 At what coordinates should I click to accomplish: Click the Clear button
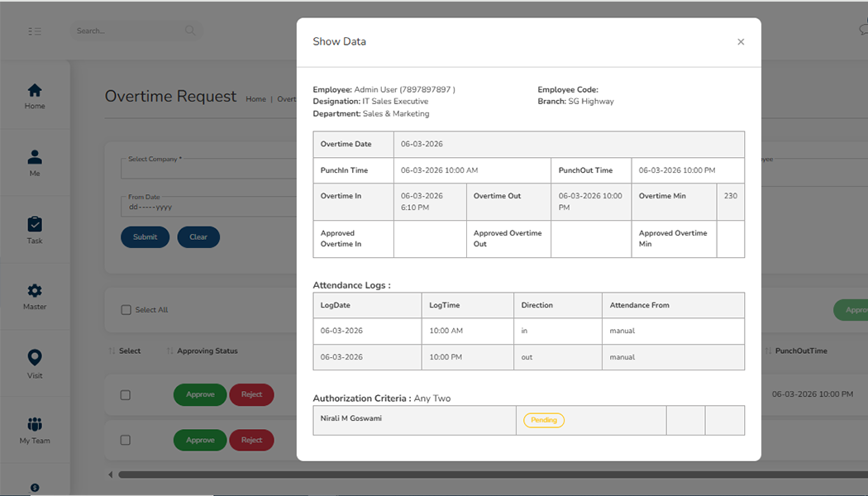click(198, 237)
